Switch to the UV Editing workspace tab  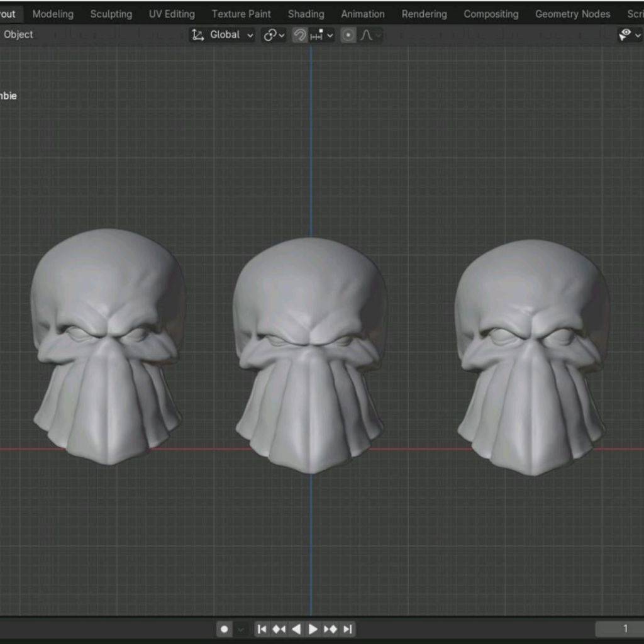pyautogui.click(x=172, y=14)
